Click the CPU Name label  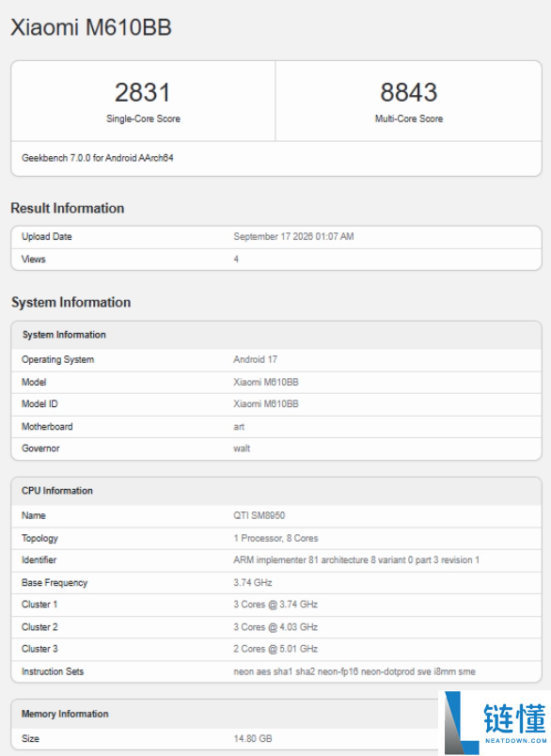tap(33, 515)
